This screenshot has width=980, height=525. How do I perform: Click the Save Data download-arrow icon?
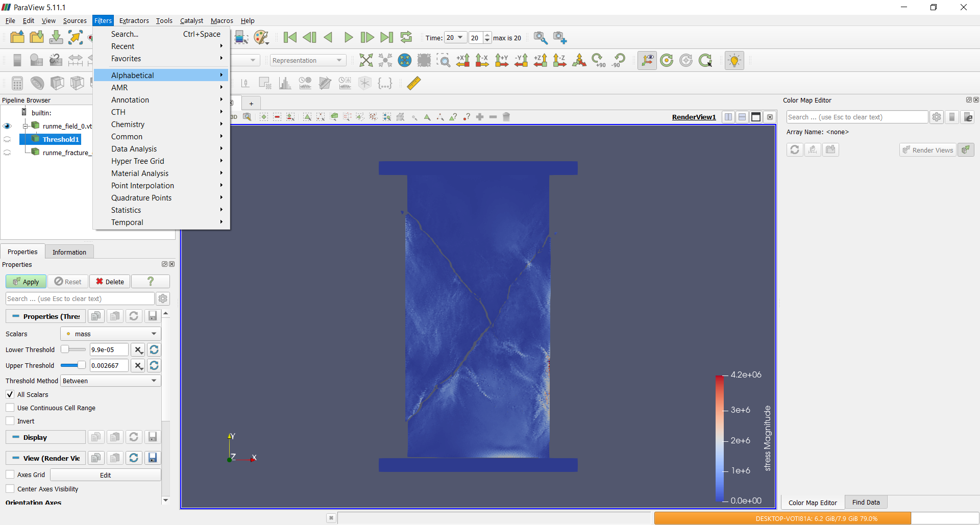pos(56,37)
